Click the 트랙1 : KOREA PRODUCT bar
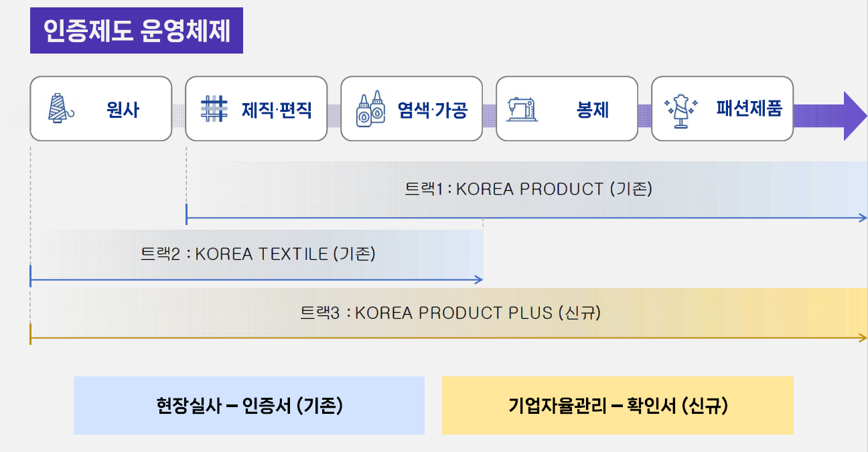This screenshot has width=868, height=452. coord(527,190)
